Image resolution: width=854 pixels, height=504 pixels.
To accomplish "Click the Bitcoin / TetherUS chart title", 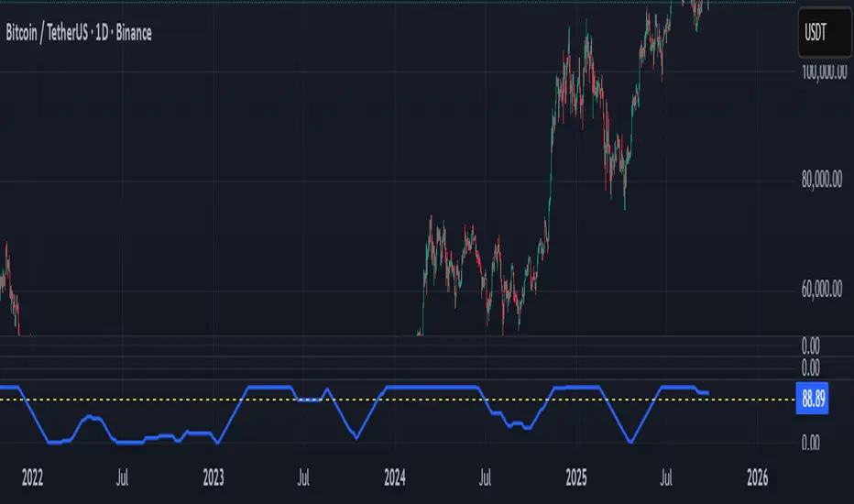I will (80, 34).
